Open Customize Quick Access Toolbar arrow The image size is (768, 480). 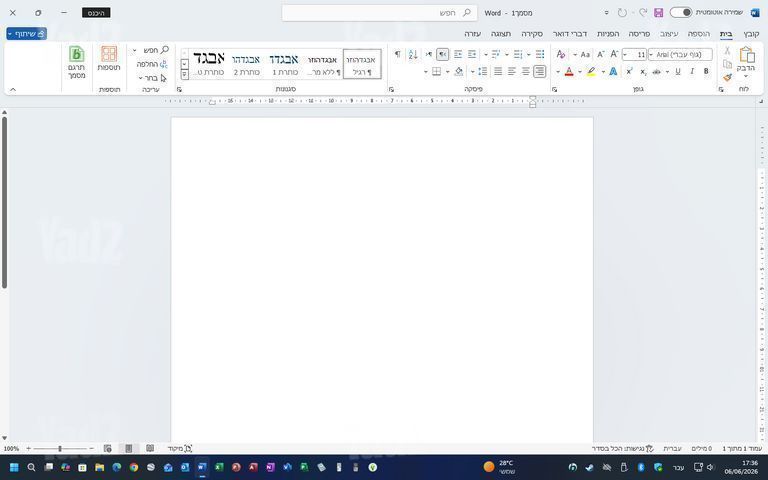click(x=606, y=13)
